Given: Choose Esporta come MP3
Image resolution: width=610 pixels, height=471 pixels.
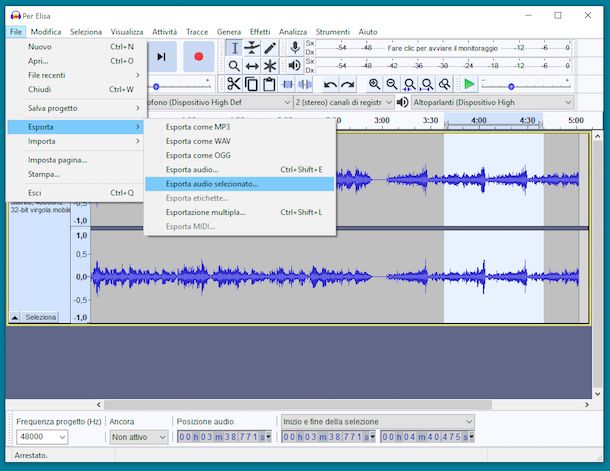Looking at the screenshot, I should point(240,127).
